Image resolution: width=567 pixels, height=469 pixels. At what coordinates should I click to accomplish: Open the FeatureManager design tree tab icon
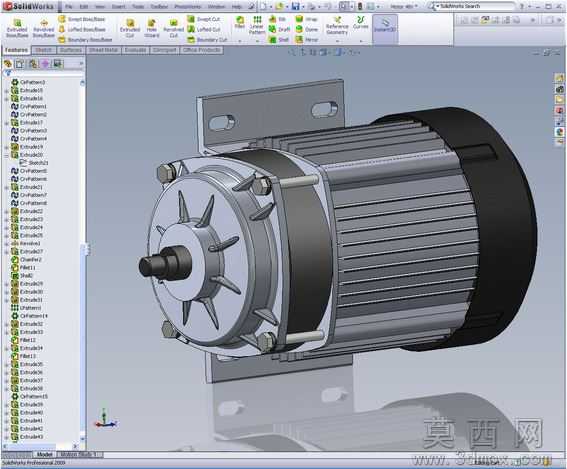click(x=8, y=64)
